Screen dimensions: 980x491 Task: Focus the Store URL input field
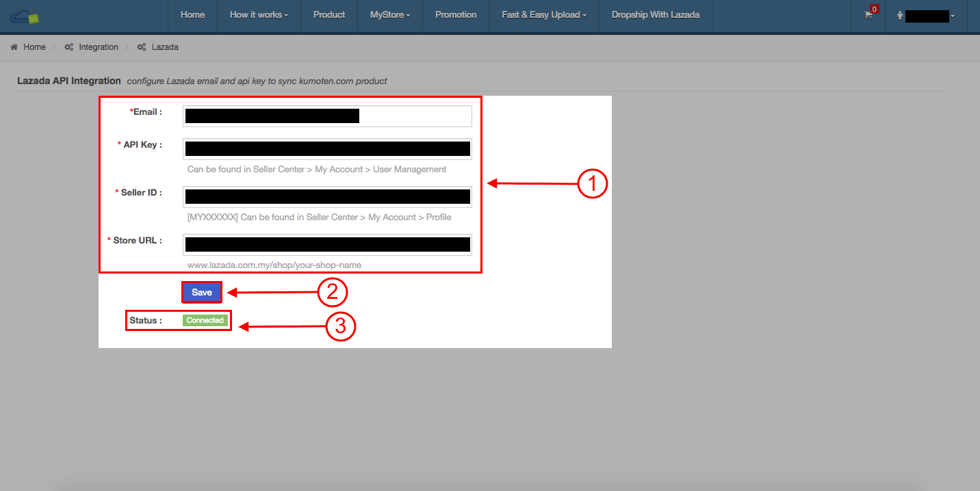pos(327,245)
